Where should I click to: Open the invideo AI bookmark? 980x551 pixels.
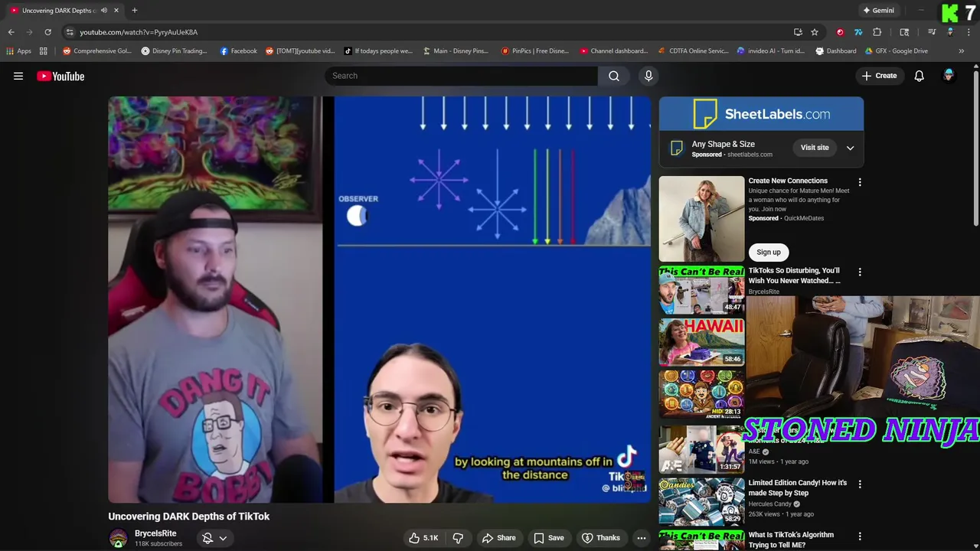pyautogui.click(x=770, y=51)
